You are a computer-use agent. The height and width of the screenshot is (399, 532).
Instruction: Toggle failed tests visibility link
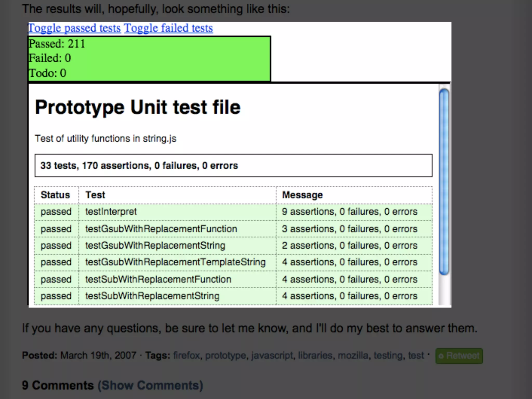(x=168, y=28)
